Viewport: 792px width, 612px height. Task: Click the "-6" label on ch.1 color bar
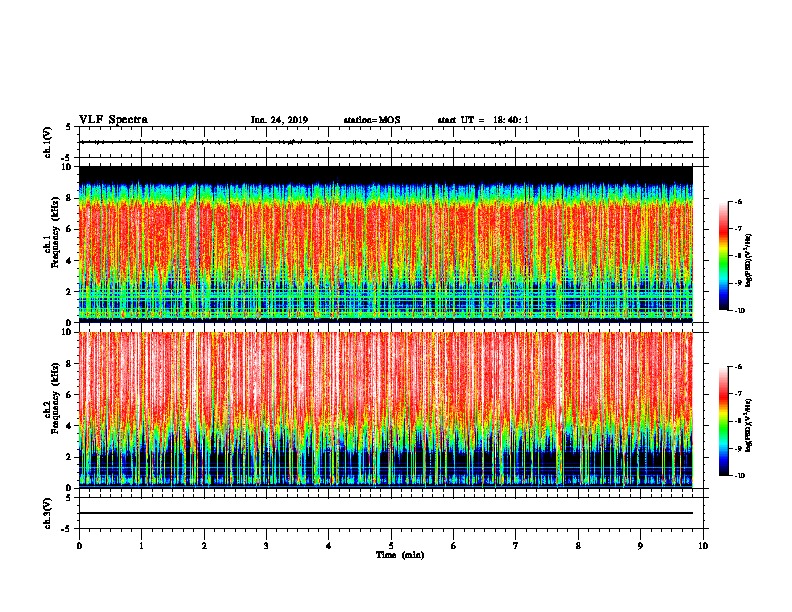738,202
